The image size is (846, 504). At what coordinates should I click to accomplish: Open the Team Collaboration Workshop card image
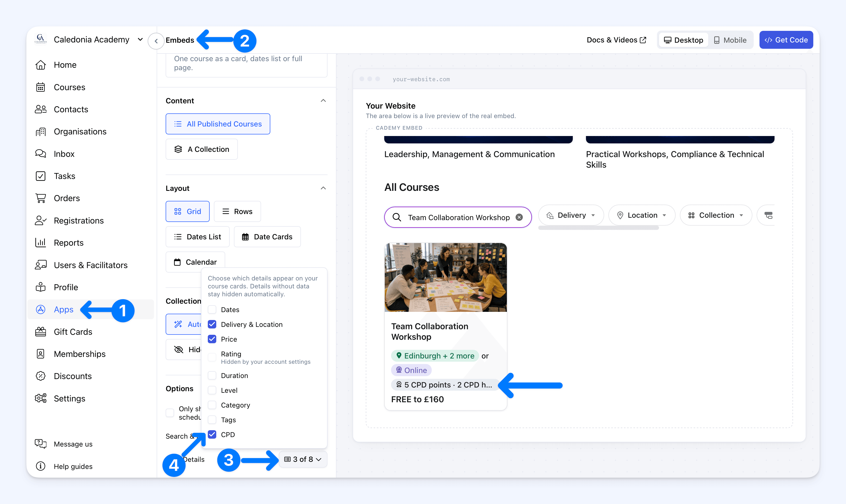pos(445,277)
